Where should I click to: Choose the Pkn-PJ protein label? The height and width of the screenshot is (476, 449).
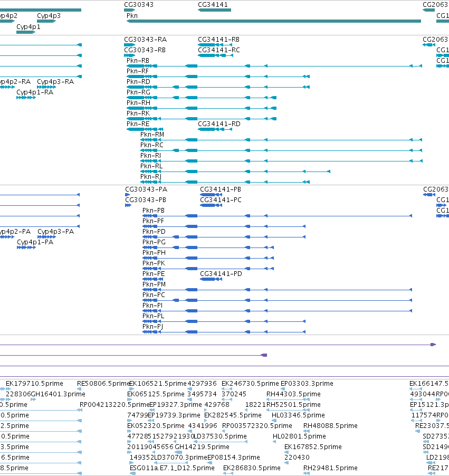[152, 327]
